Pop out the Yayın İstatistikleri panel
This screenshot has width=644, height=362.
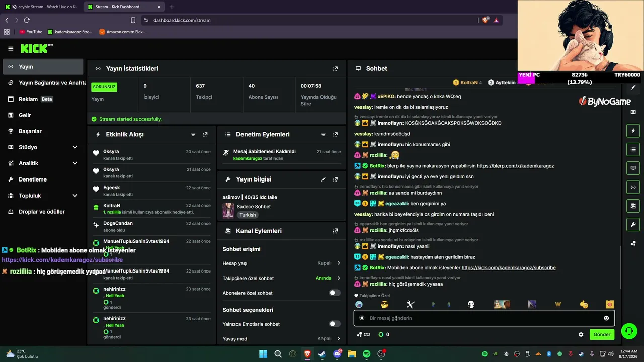(336, 68)
